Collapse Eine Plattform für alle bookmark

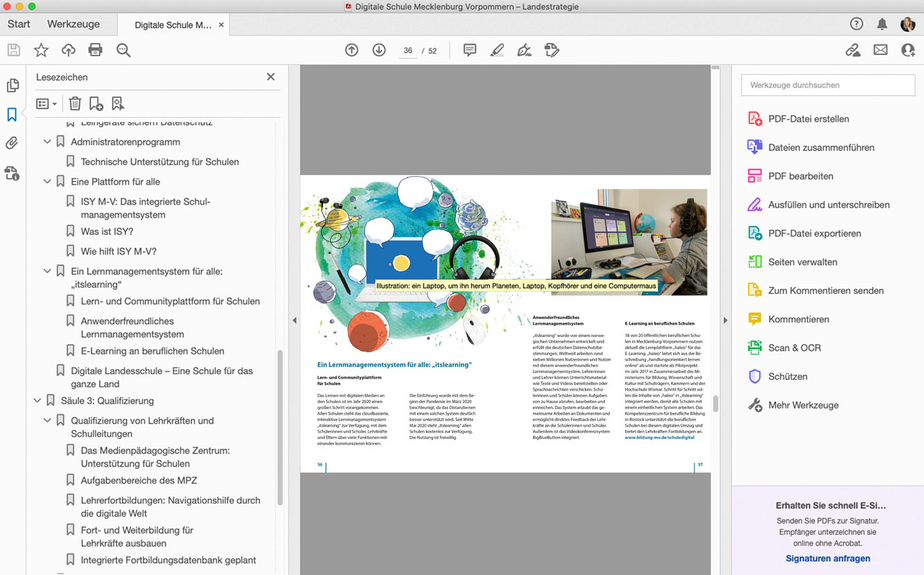[47, 182]
